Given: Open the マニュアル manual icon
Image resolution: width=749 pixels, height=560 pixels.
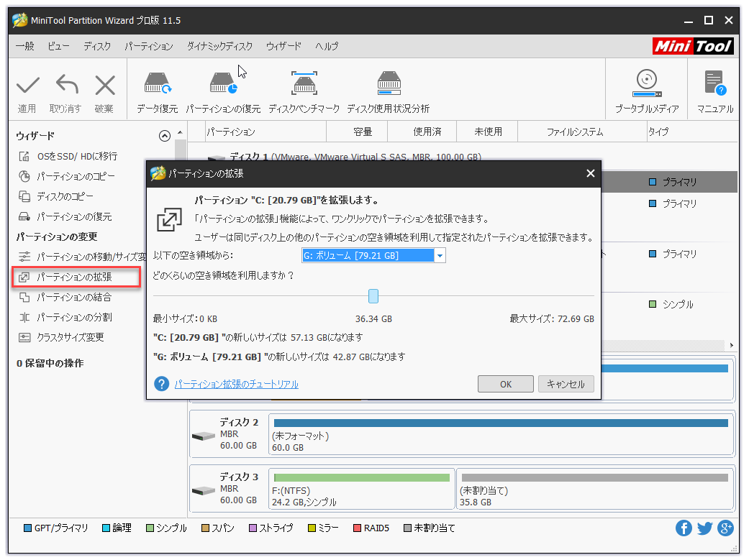Looking at the screenshot, I should (715, 83).
